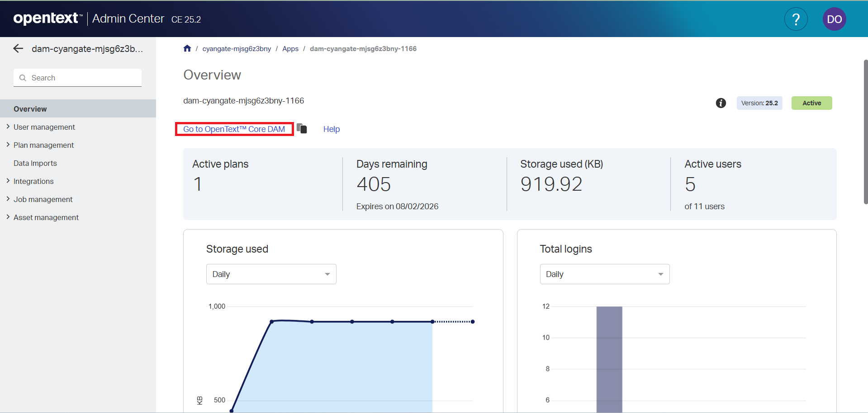Click Go to OpenText Core DAM link
The image size is (868, 413).
tap(234, 129)
